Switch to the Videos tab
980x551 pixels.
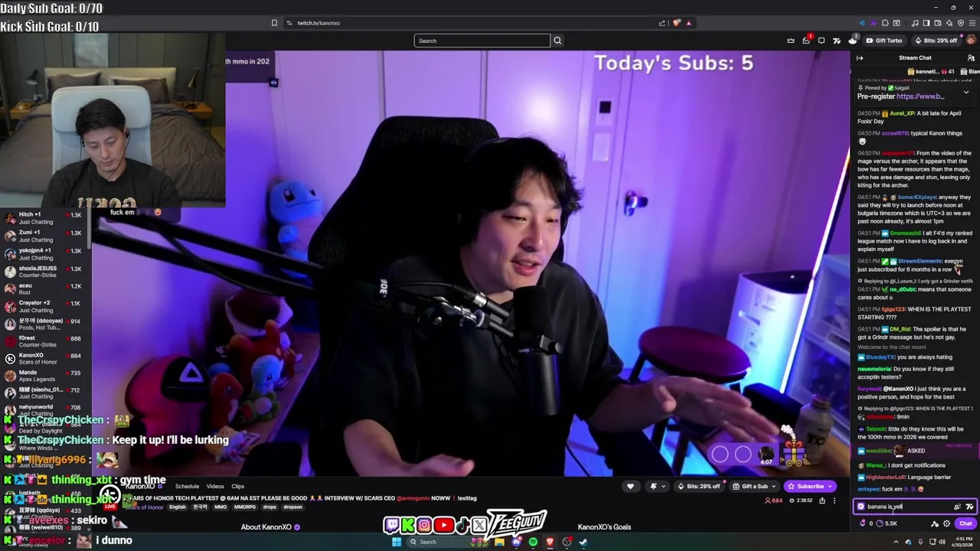(x=215, y=487)
